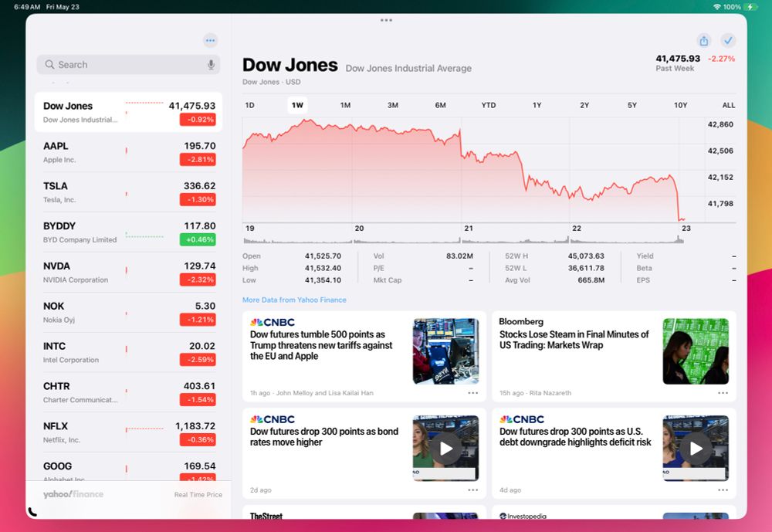Screen dimensions: 772x532
Task: Select the 1W chart range
Action: point(297,105)
